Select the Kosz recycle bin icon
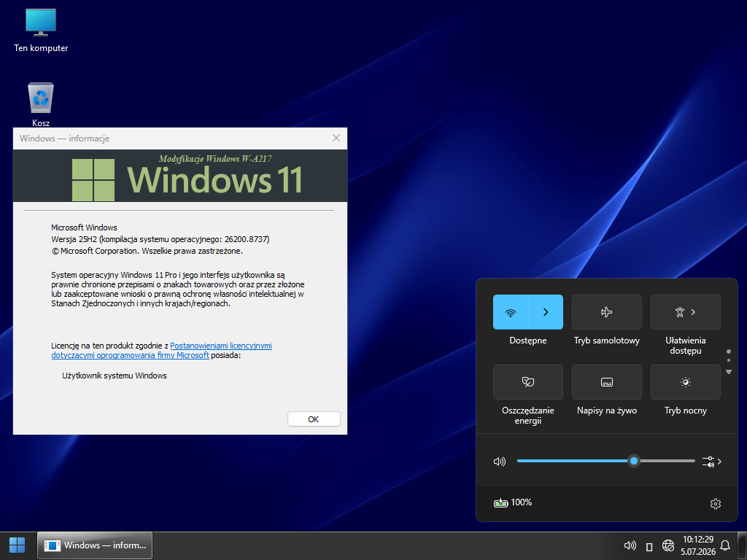The height and width of the screenshot is (560, 747). 41,105
